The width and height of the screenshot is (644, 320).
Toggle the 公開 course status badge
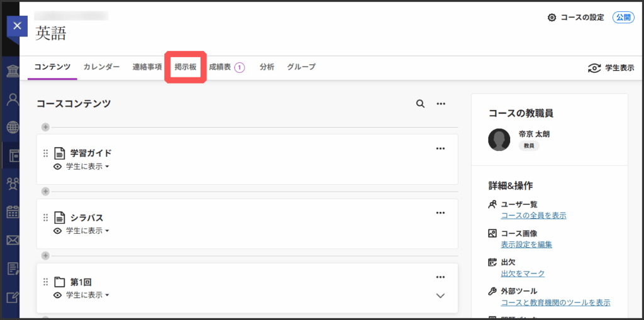pos(623,18)
